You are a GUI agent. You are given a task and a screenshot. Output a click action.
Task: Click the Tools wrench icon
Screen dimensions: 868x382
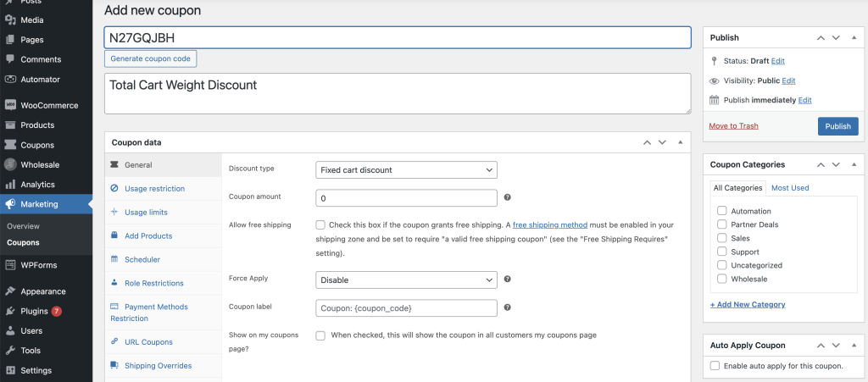[x=10, y=351]
